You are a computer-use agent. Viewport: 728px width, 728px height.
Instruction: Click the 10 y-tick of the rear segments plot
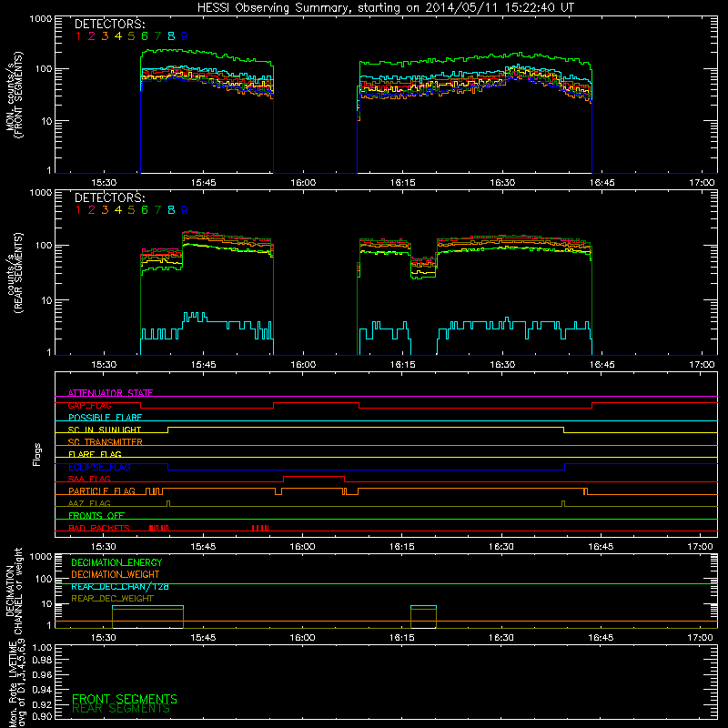pos(46,300)
